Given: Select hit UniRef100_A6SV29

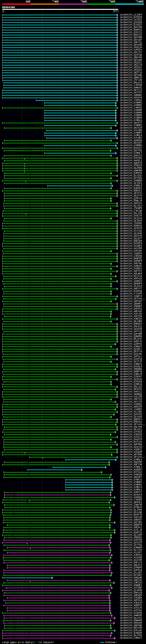Looking at the screenshot, I should click(131, 128).
